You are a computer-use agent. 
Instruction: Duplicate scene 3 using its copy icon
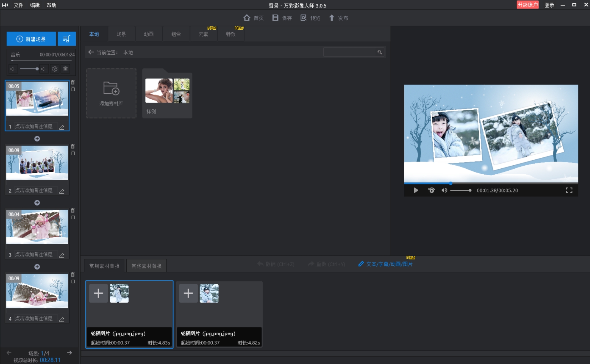(73, 217)
